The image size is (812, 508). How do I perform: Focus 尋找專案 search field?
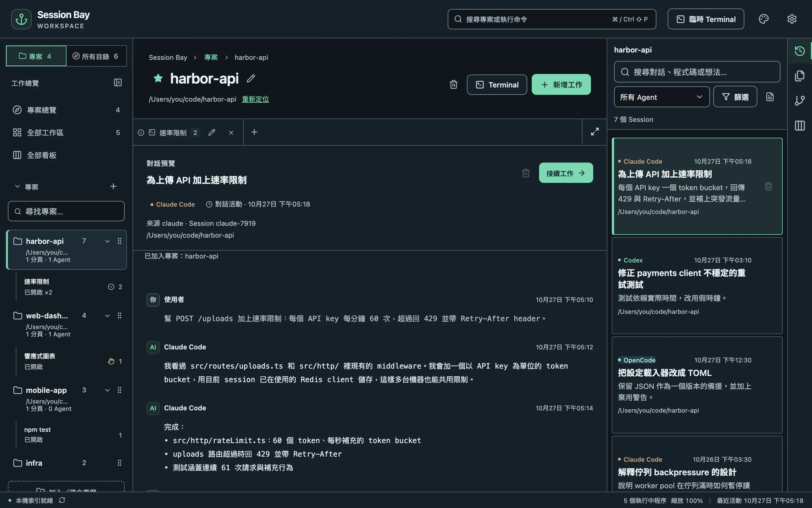point(66,211)
